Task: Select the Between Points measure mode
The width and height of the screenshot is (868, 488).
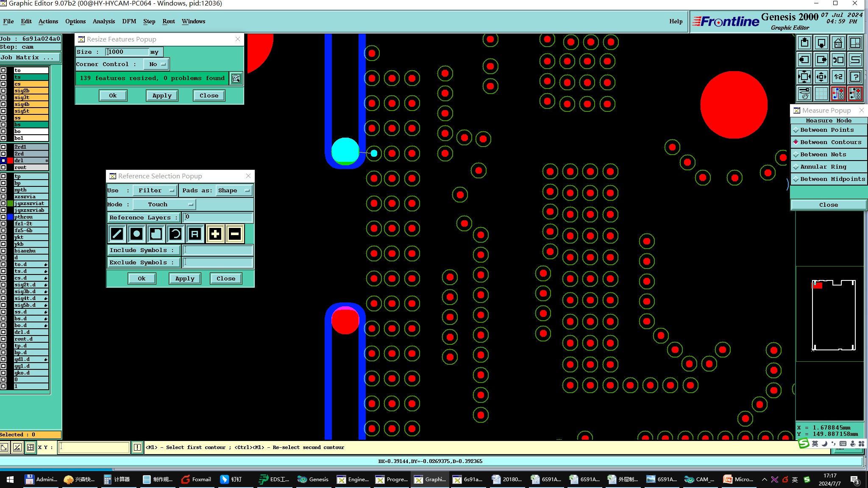Action: 826,130
